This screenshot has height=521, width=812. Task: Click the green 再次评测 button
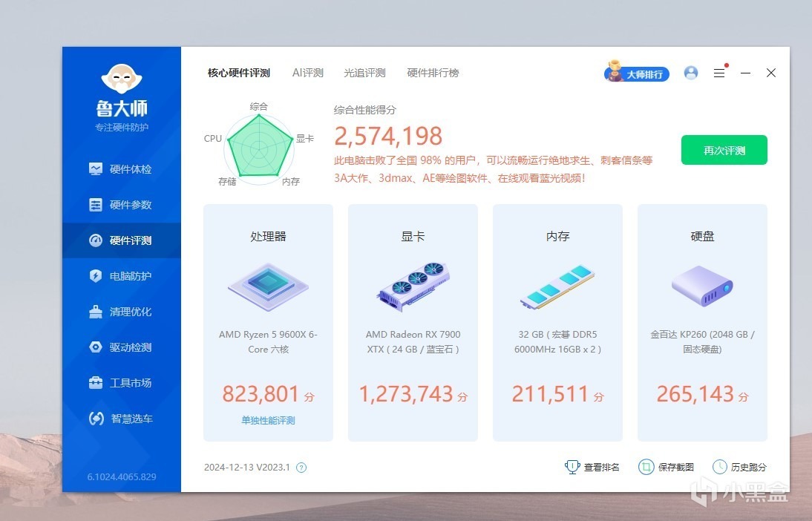(724, 150)
